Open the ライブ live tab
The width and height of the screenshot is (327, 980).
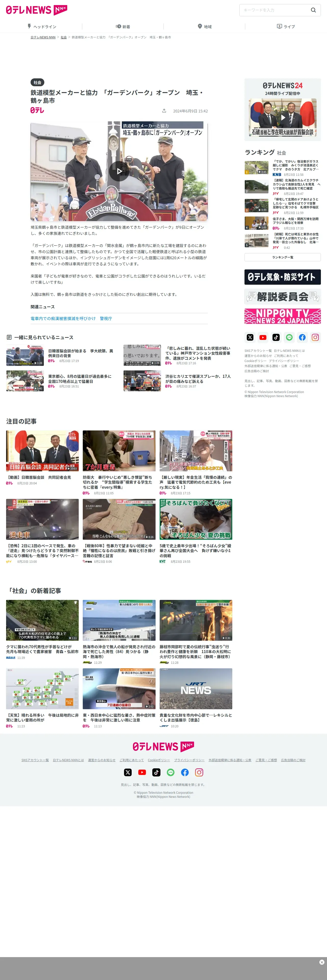[286, 27]
